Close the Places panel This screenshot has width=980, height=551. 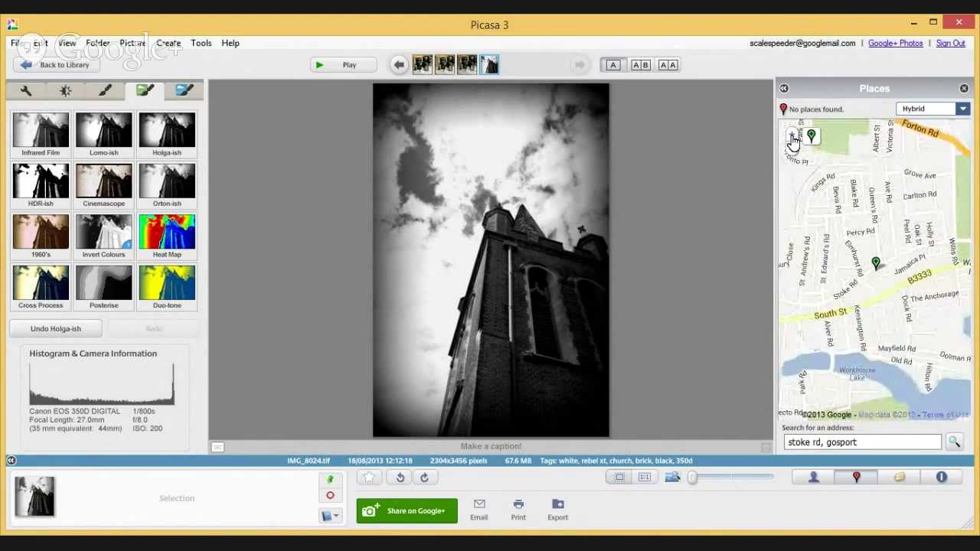tap(964, 89)
